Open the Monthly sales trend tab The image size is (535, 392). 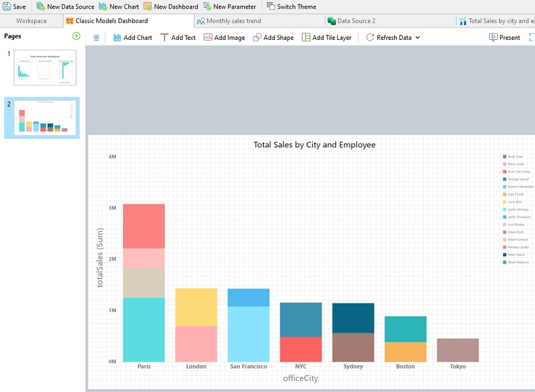[x=259, y=21]
